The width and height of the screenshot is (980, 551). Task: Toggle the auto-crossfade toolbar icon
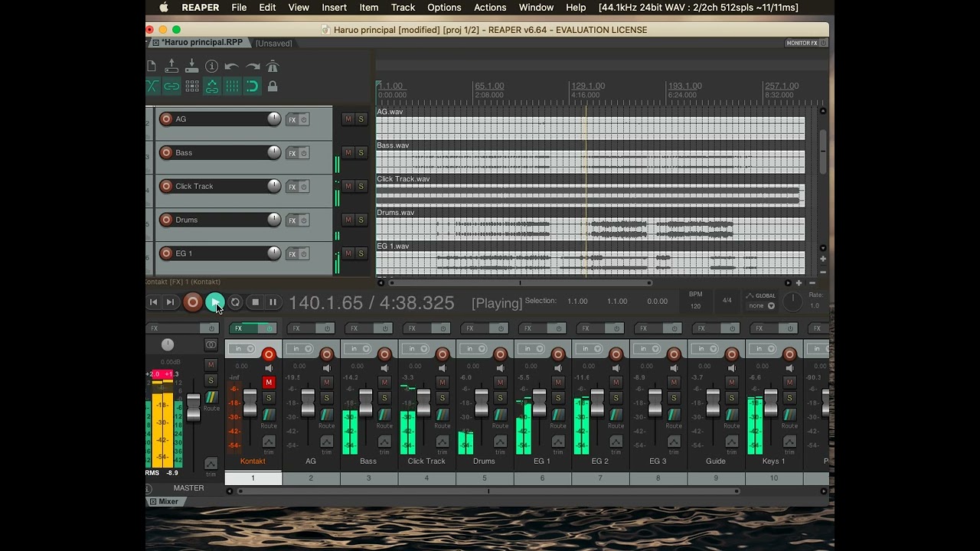click(x=152, y=86)
